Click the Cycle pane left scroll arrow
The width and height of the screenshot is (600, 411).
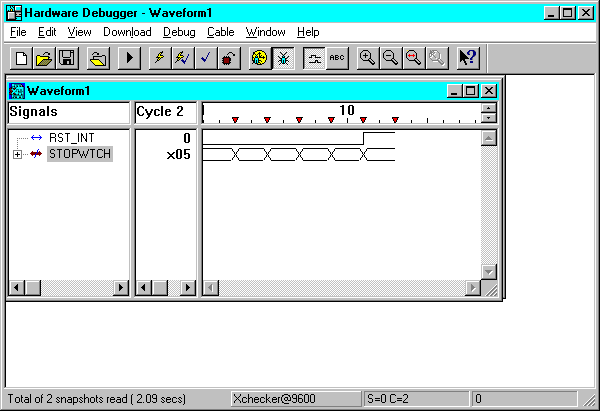pos(143,287)
